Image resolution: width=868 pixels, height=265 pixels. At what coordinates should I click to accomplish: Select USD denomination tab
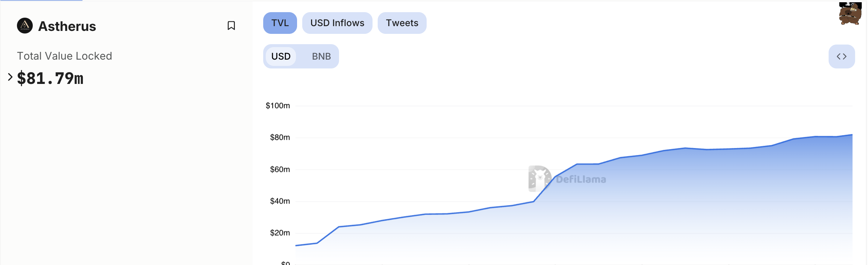point(281,56)
